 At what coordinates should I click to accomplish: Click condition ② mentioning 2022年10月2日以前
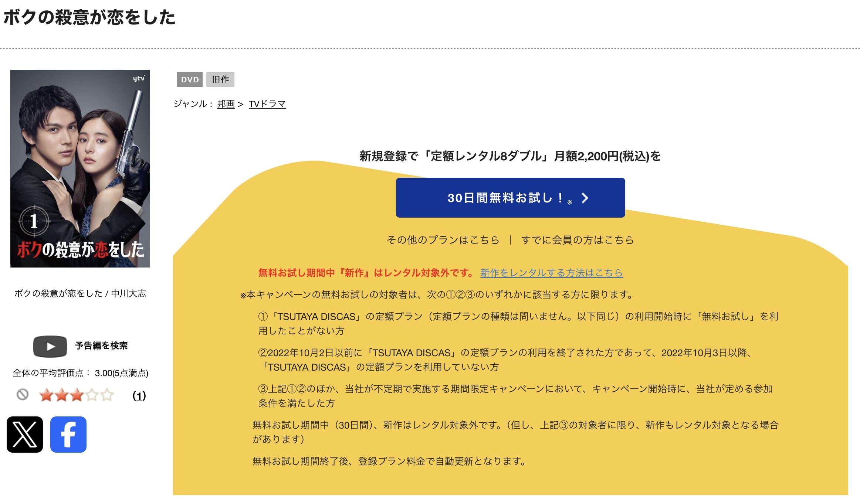click(506, 360)
